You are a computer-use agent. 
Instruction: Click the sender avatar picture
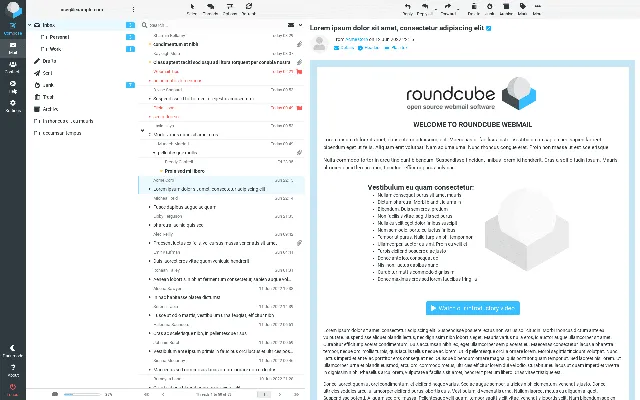pyautogui.click(x=319, y=44)
